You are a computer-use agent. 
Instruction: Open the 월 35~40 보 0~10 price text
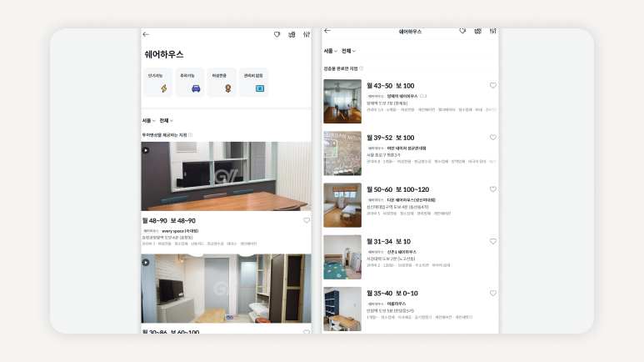(x=392, y=294)
